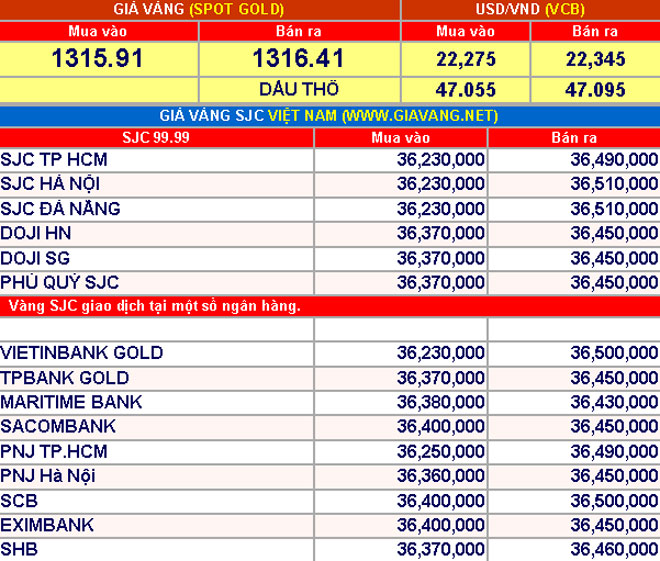
Task: Select the SJC TP HCM row label
Action: [54, 160]
